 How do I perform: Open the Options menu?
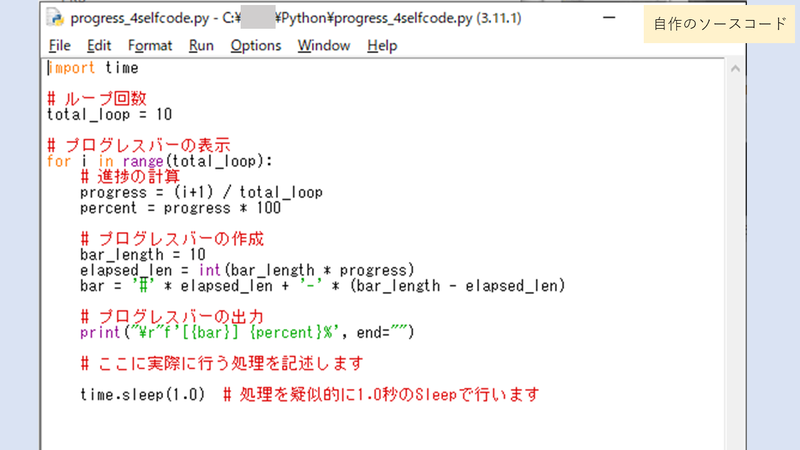256,46
